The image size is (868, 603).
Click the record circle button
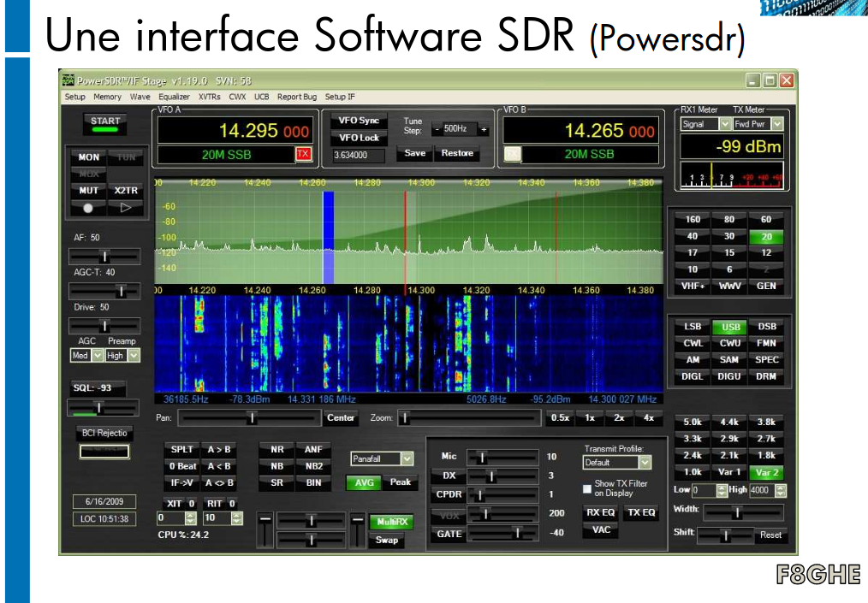[88, 207]
